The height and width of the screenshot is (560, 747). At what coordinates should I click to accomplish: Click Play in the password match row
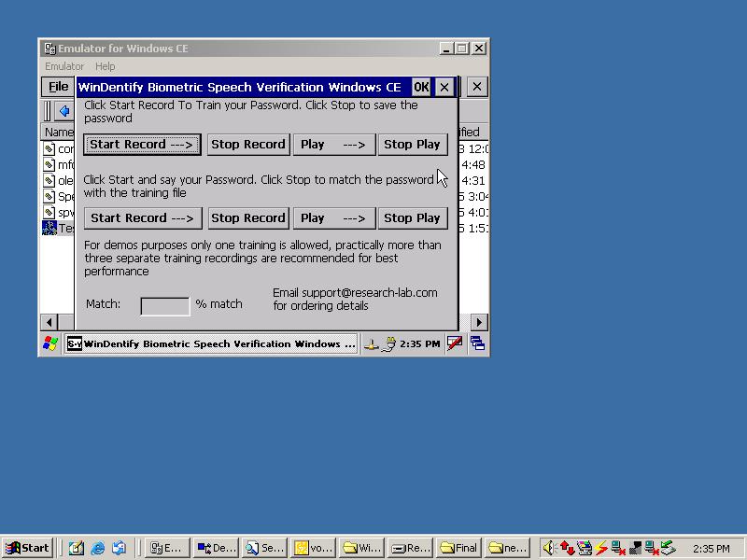[x=334, y=218]
